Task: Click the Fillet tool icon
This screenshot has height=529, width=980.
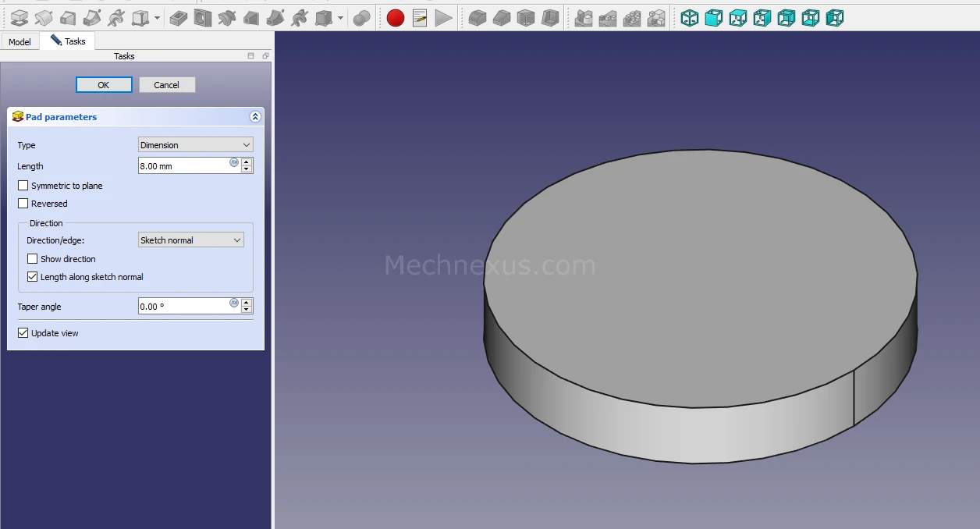Action: pos(478,17)
